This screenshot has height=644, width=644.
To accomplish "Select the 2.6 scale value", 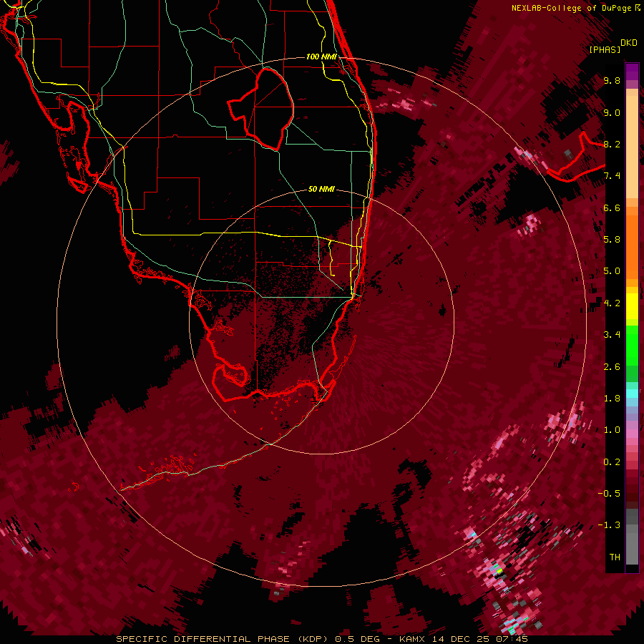I will pos(612,367).
